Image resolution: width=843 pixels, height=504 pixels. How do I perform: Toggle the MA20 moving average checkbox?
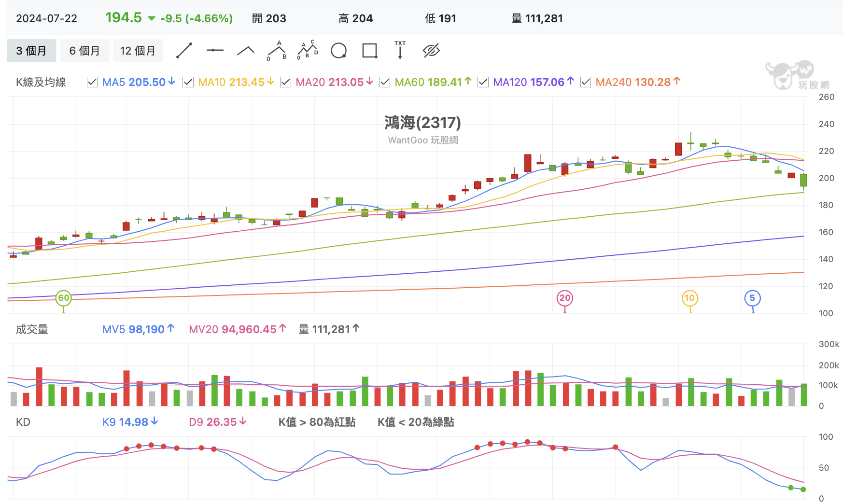[x=285, y=82]
